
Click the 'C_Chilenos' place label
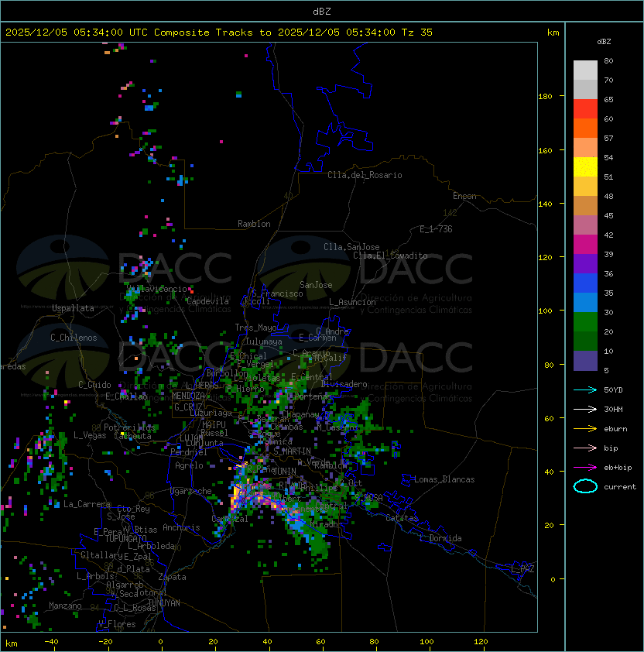pos(74,338)
